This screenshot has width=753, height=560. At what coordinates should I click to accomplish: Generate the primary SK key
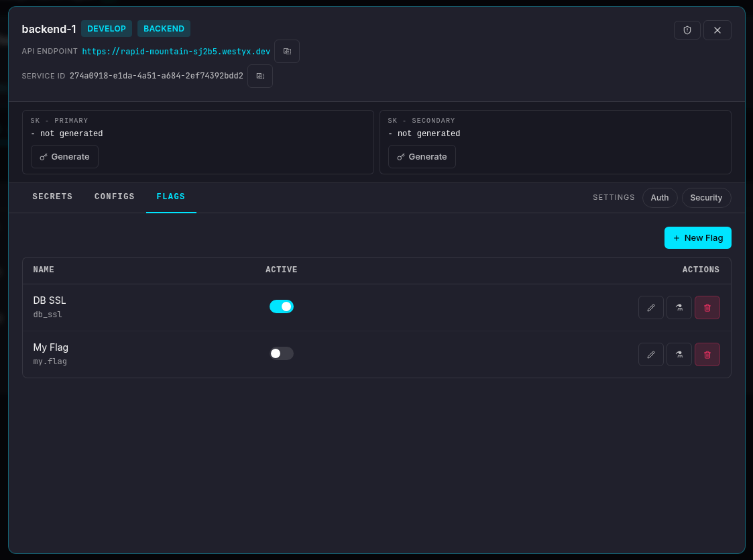pyautogui.click(x=64, y=157)
